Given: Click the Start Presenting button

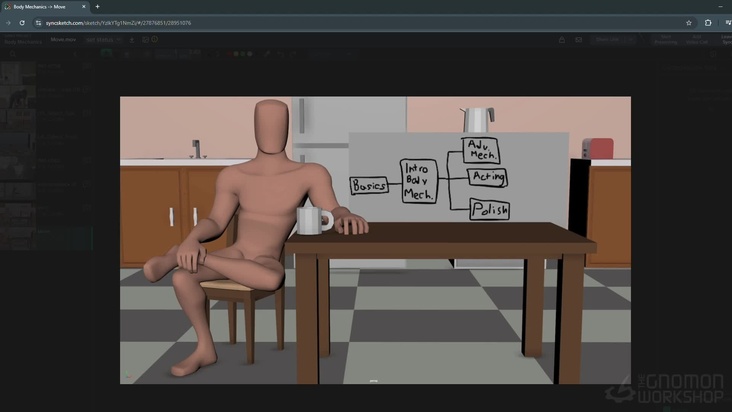Looking at the screenshot, I should click(665, 40).
